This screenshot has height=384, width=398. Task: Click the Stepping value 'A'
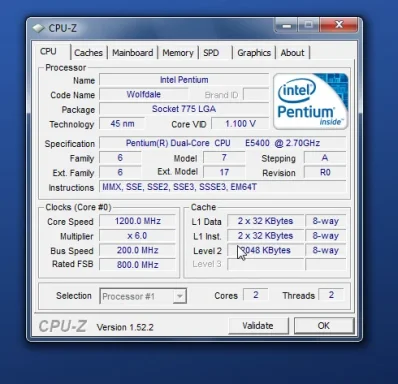325,158
